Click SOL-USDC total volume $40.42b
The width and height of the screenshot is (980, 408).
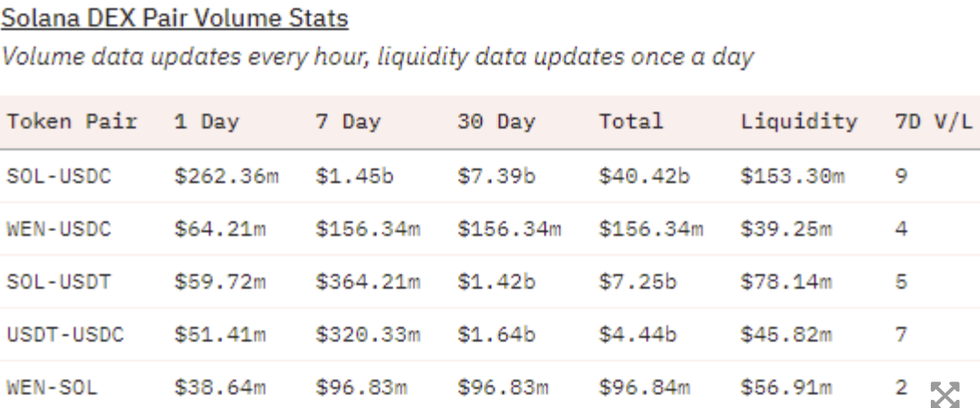[x=644, y=176]
